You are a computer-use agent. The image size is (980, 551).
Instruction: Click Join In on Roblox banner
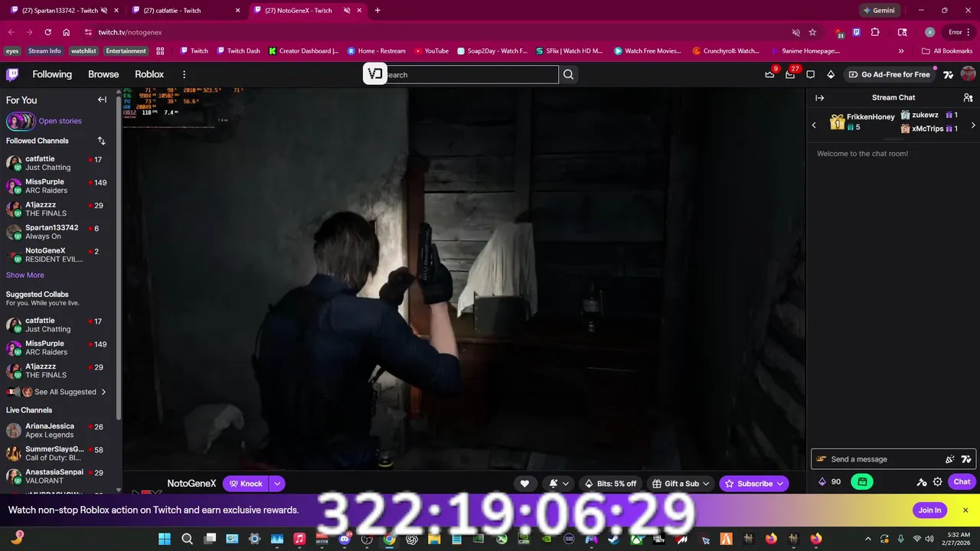[x=929, y=510]
